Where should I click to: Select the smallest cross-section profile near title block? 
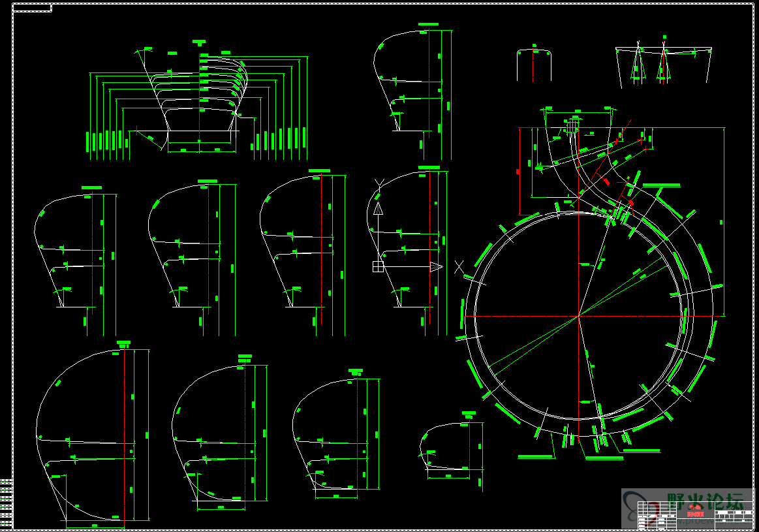tap(451, 450)
